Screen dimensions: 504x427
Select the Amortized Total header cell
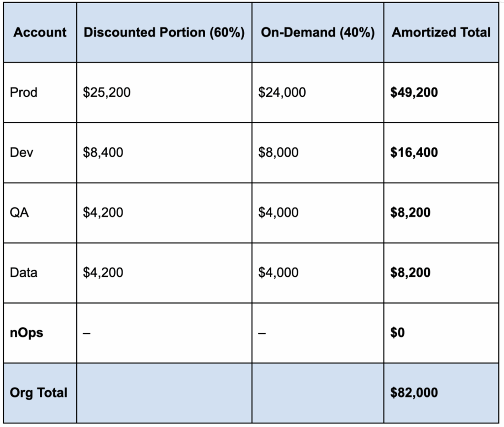(441, 32)
